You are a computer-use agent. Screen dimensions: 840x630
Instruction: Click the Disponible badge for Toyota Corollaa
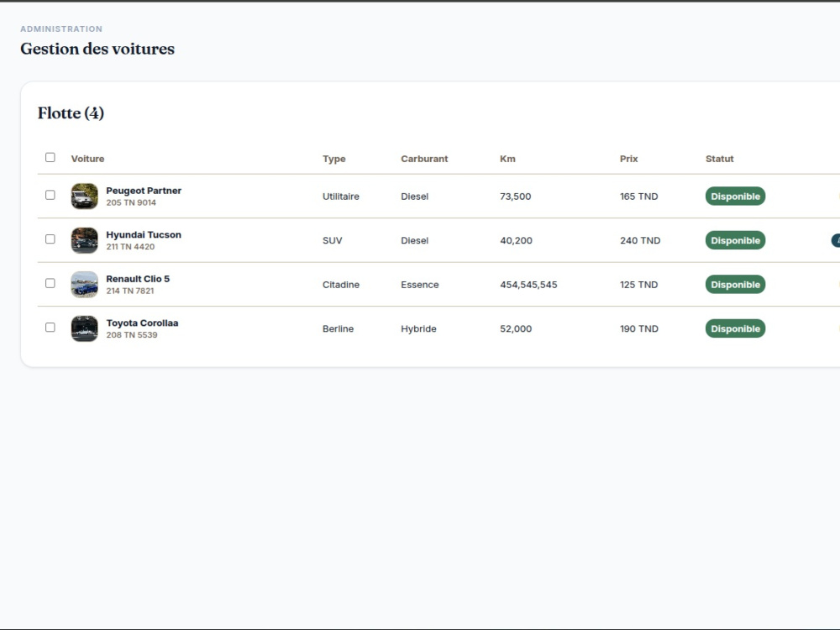click(x=735, y=328)
